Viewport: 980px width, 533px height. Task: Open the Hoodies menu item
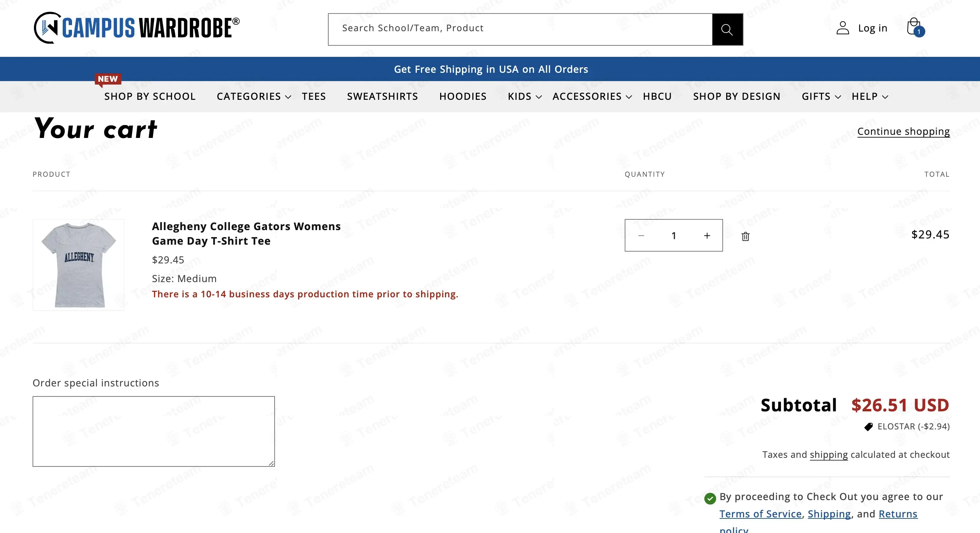(463, 96)
